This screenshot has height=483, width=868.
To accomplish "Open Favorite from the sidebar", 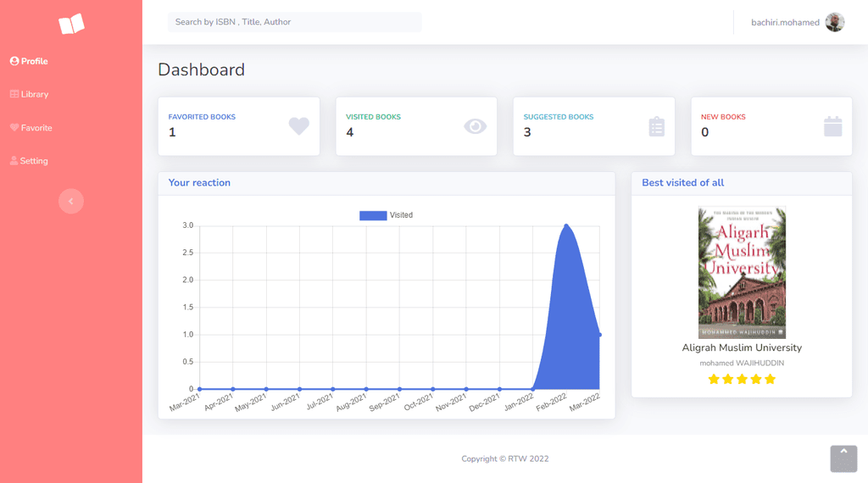I will tap(31, 128).
